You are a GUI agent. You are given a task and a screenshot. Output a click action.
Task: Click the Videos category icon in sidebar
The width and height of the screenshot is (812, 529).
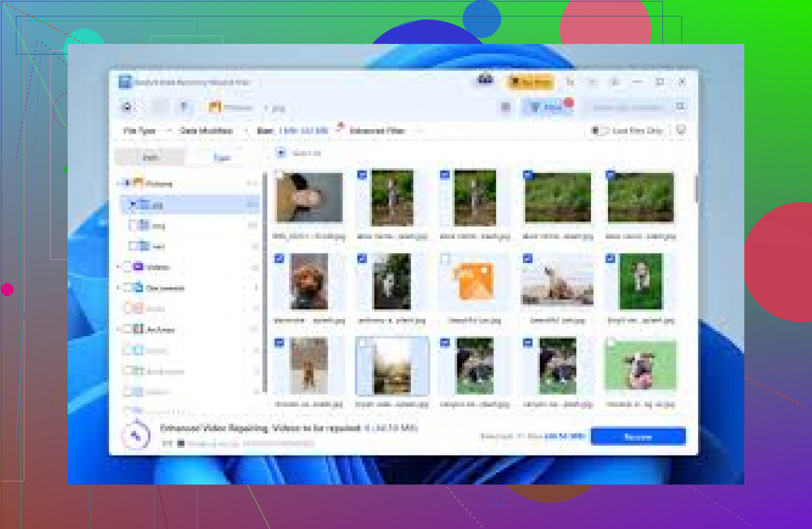[139, 267]
